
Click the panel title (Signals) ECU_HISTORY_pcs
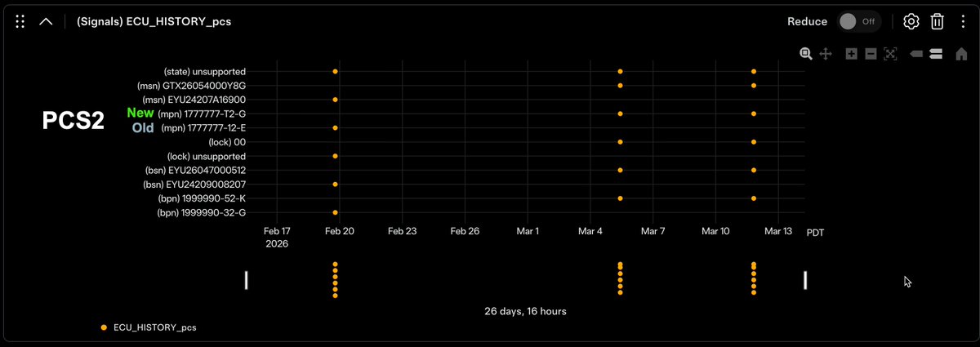pos(154,22)
